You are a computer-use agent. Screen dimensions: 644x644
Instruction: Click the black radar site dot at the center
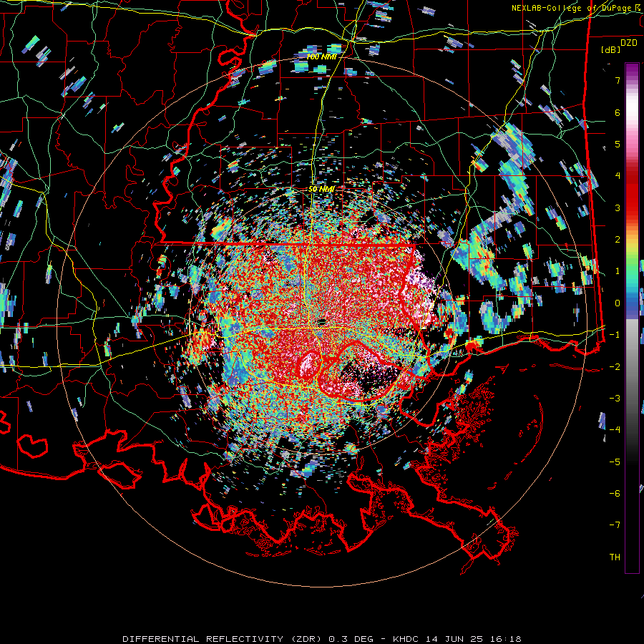tap(322, 321)
